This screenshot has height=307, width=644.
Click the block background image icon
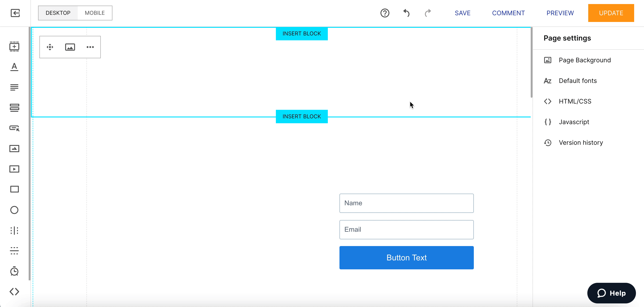pyautogui.click(x=70, y=47)
